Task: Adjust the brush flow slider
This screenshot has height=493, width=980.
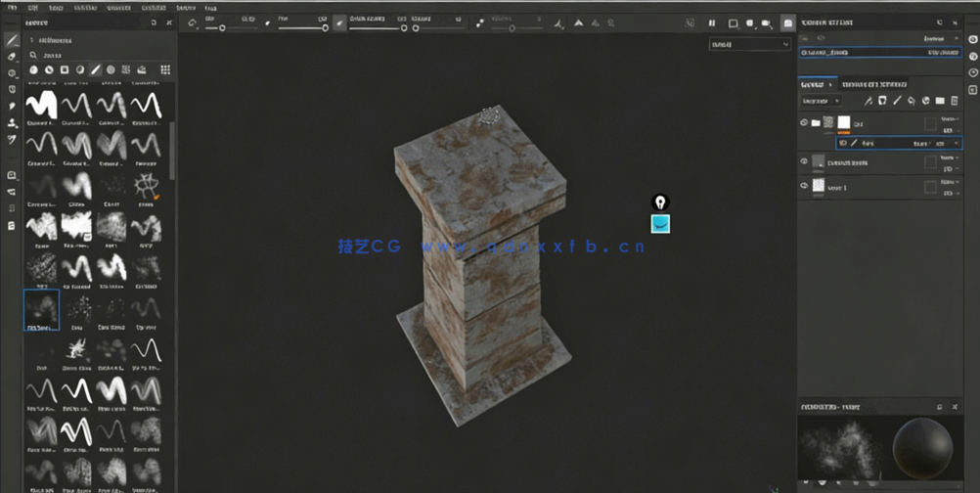Action: [x=302, y=28]
